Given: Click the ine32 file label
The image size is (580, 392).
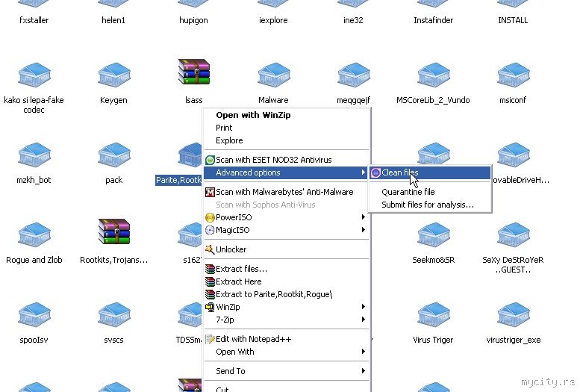Looking at the screenshot, I should coord(353,20).
